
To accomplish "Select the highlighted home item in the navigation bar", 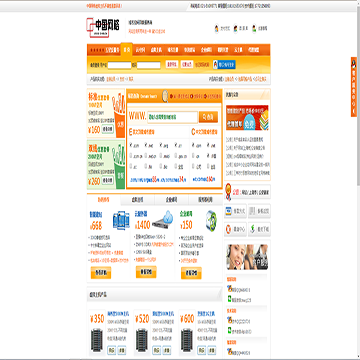I will (x=126, y=50).
